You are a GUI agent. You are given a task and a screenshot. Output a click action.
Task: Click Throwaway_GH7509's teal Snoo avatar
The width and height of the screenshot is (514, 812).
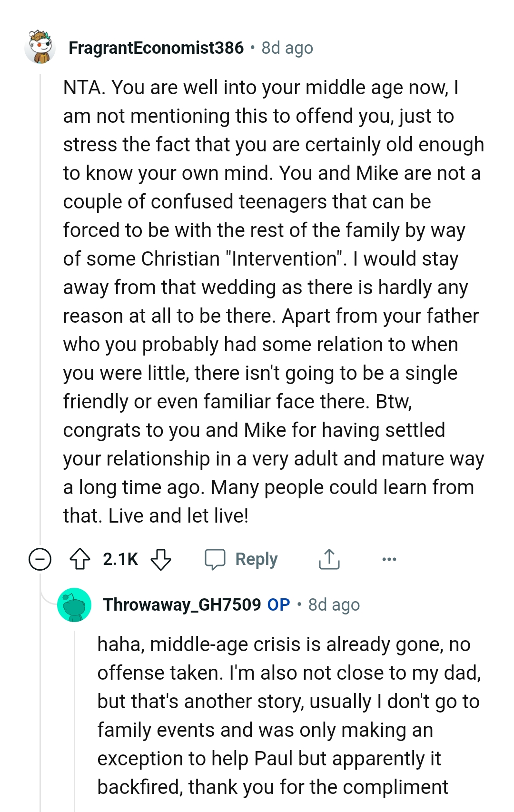click(74, 605)
